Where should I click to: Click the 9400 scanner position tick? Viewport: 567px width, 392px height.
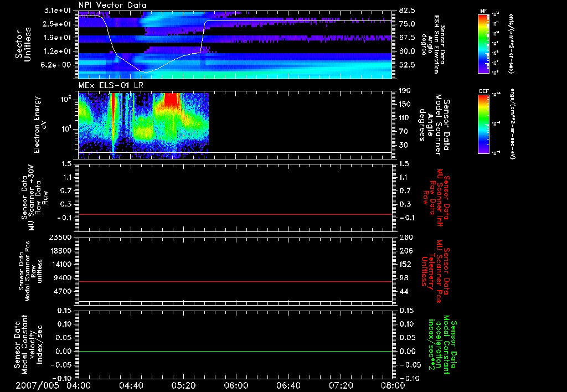(64, 278)
